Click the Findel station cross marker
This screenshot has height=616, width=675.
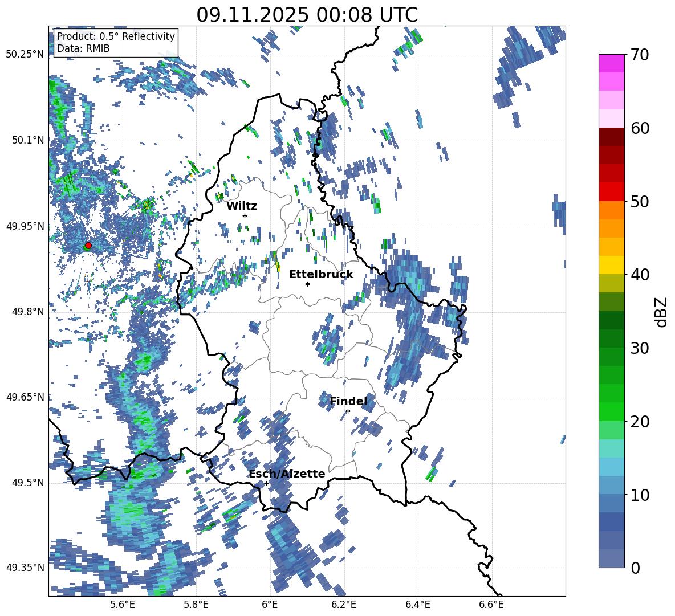pos(348,411)
